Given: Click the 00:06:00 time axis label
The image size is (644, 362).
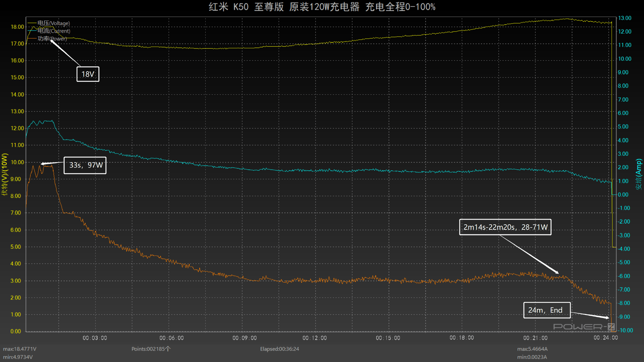Looking at the screenshot, I should [x=171, y=338].
